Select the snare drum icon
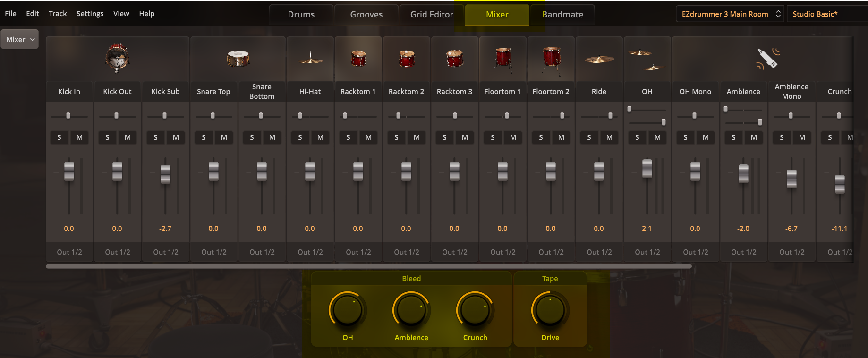Image resolution: width=868 pixels, height=358 pixels. pos(238,59)
